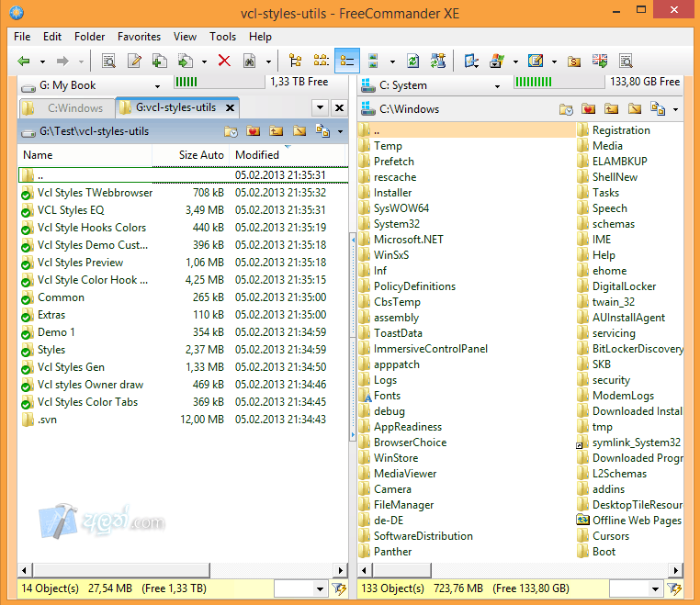Open thumbnails view dropdown arrow
Screen dimensions: 700x605
[x=392, y=62]
